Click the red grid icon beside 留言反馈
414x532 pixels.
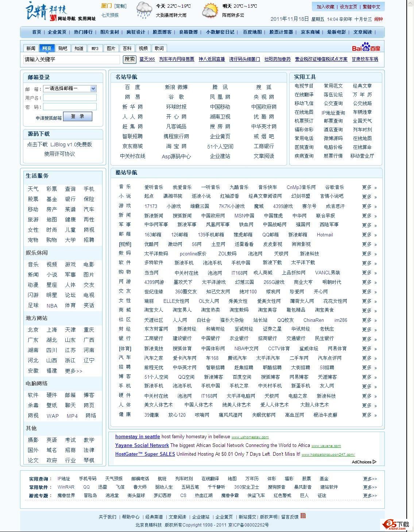[x=303, y=516]
